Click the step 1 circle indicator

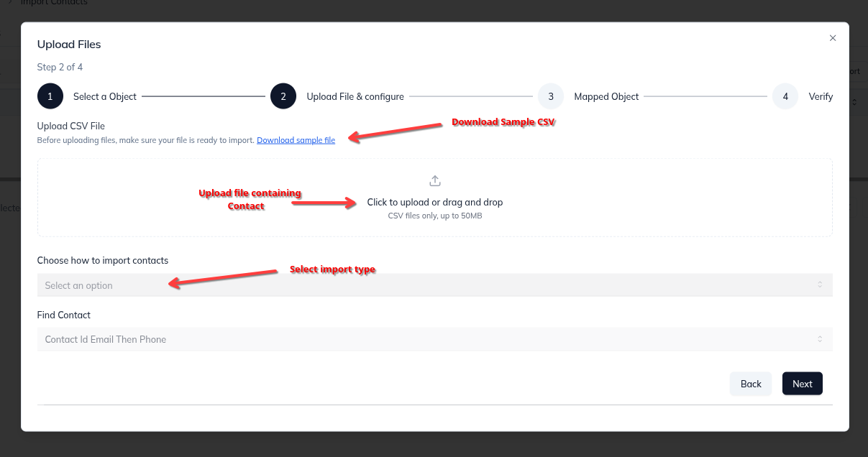point(50,96)
